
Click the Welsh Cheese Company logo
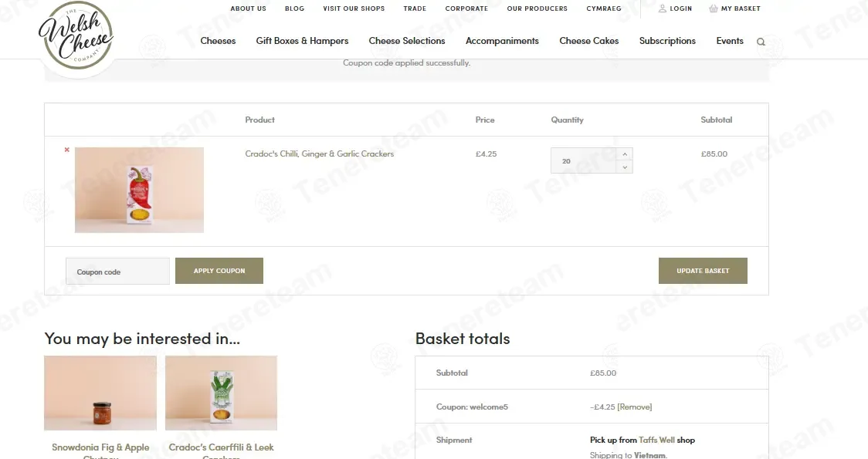point(76,35)
